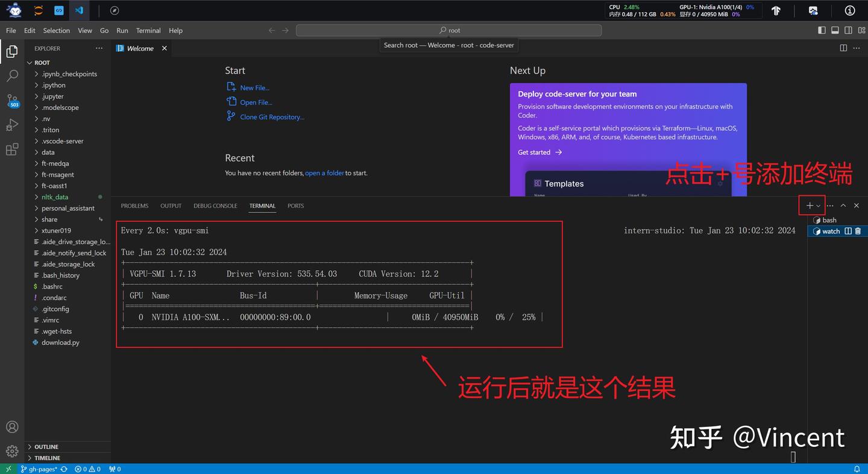868x474 pixels.
Task: Open the Explorer view in the activity bar
Action: (x=12, y=52)
